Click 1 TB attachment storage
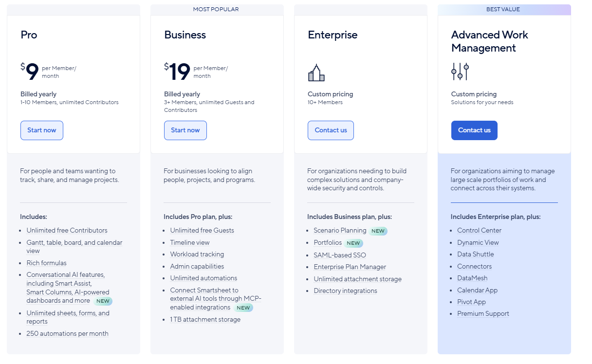The height and width of the screenshot is (364, 592). [x=205, y=320]
